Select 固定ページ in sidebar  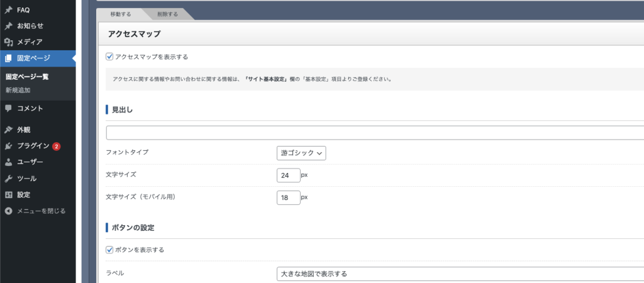38,58
